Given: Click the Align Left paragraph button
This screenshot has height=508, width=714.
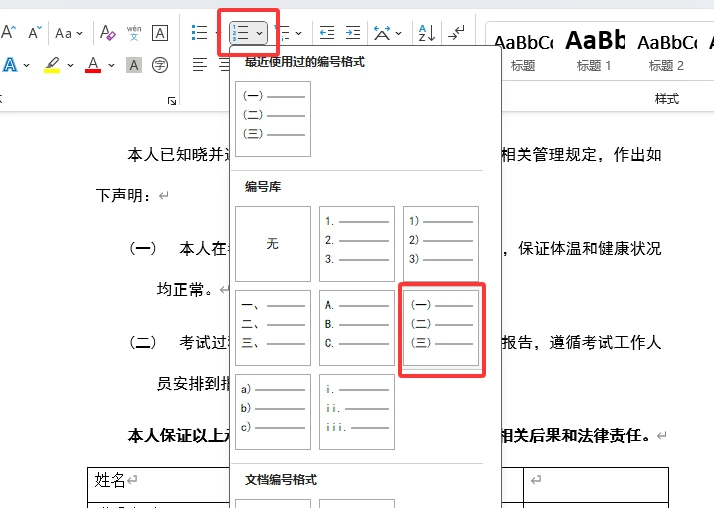Looking at the screenshot, I should 200,65.
